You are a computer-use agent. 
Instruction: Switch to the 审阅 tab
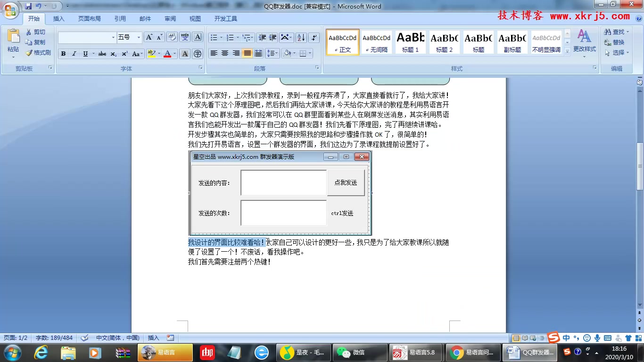(170, 19)
